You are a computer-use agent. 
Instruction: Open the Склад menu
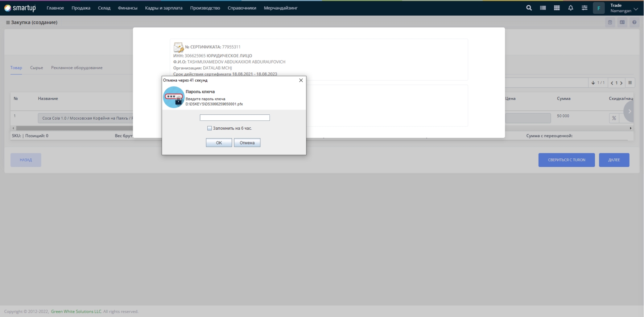(104, 8)
